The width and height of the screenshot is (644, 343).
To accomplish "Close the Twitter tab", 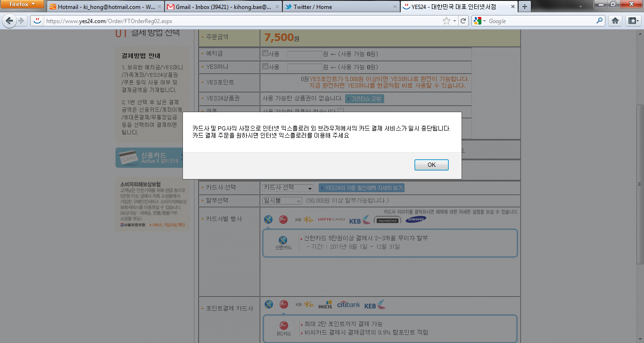I will 394,7.
